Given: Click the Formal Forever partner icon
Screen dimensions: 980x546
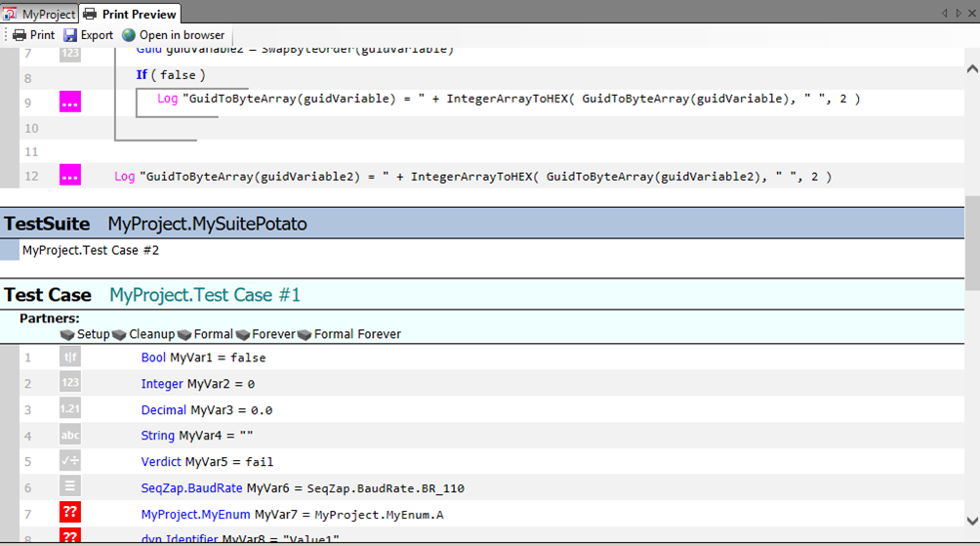Looking at the screenshot, I should tap(305, 335).
